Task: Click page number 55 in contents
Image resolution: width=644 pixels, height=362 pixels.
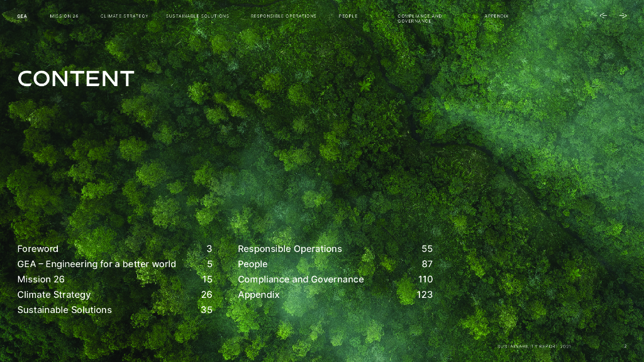Action: tap(427, 249)
